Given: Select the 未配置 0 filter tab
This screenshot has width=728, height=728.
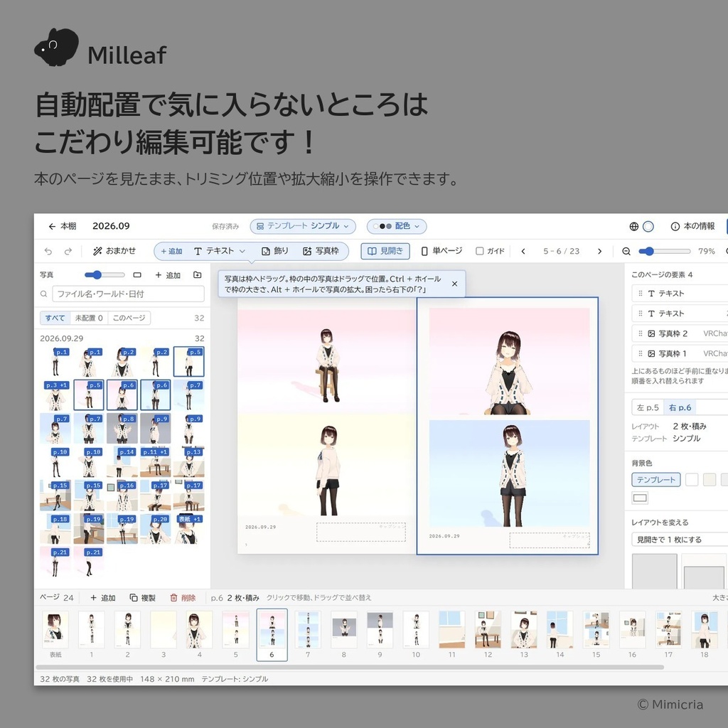Looking at the screenshot, I should click(x=89, y=318).
